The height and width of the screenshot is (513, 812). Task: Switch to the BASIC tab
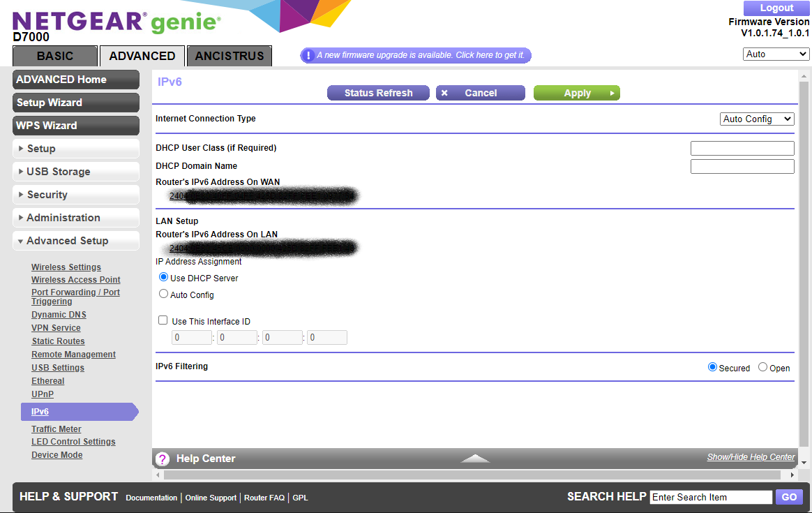[x=55, y=57]
